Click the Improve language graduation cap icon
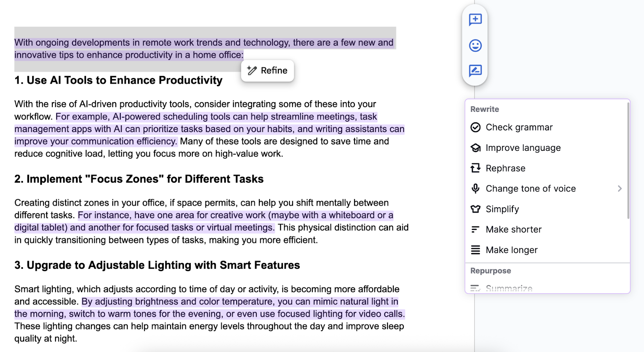Viewport: 644px width, 352px height. click(475, 148)
